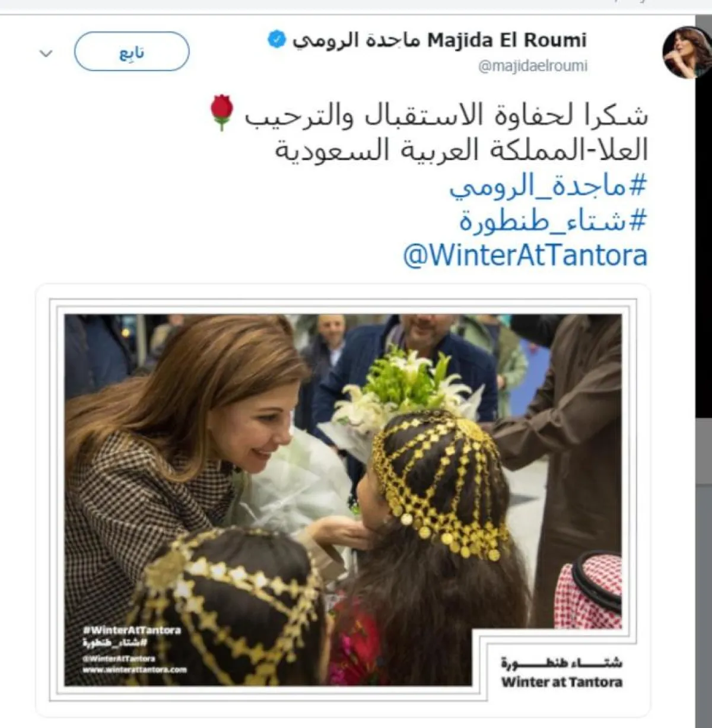The image size is (712, 728).
Task: Open the @WinterAtTantora mention
Action: (x=525, y=256)
